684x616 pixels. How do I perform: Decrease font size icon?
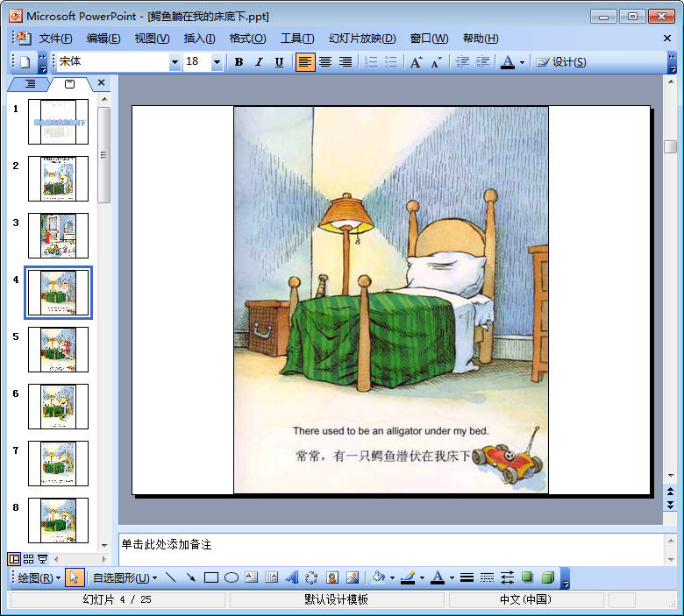[436, 62]
